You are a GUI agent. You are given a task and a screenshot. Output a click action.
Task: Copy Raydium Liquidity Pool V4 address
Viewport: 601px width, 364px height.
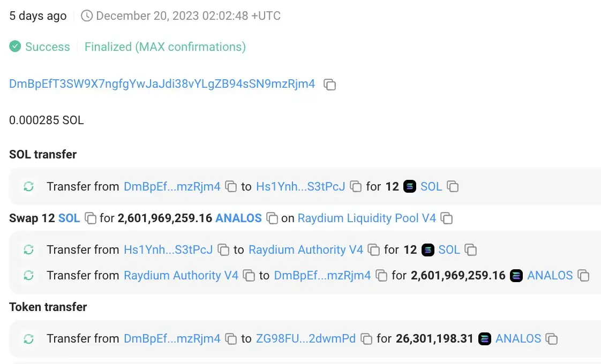tap(447, 218)
